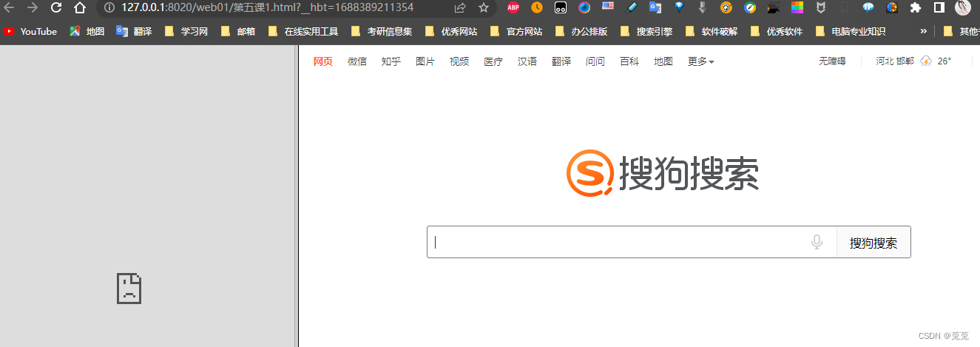Image resolution: width=980 pixels, height=347 pixels.
Task: Switch to the 医疗 search tab
Action: 493,61
